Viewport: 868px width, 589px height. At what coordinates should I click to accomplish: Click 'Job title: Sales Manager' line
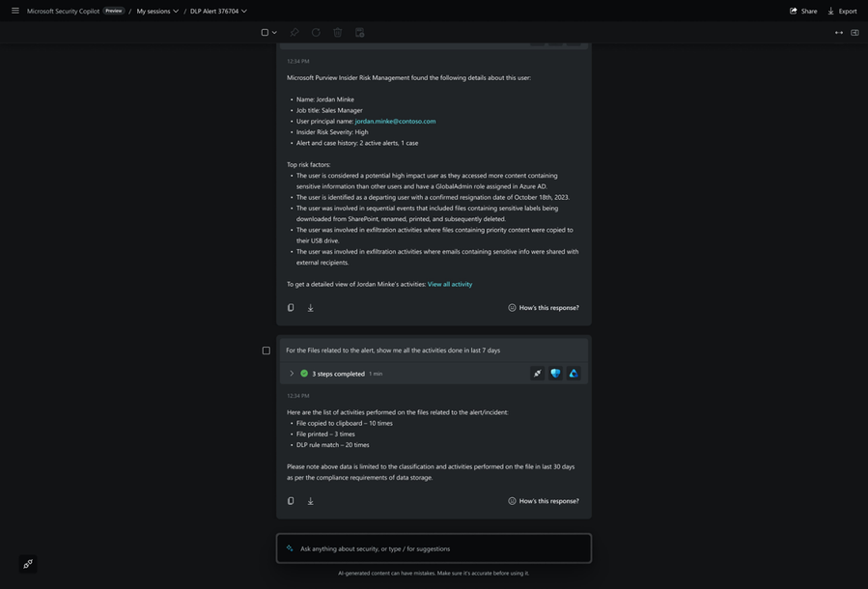click(x=329, y=110)
